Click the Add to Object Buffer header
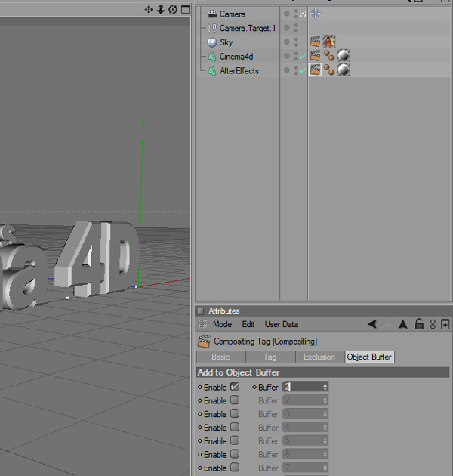 coord(323,372)
